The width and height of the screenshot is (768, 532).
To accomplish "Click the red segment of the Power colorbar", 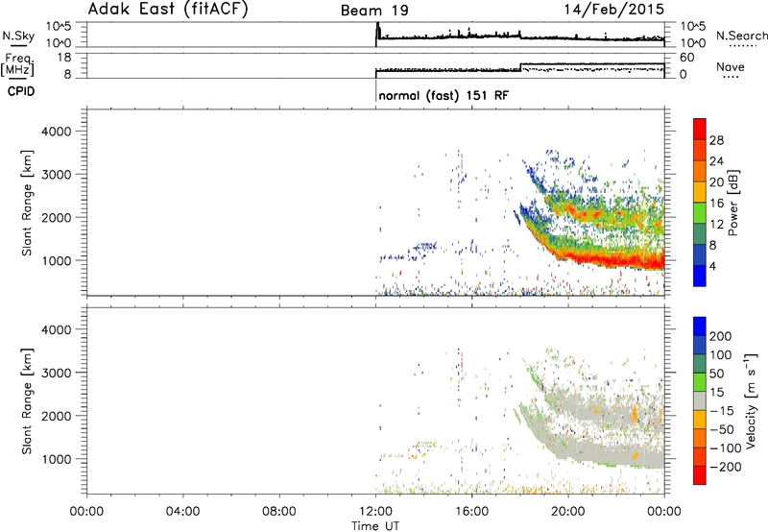I will [700, 129].
